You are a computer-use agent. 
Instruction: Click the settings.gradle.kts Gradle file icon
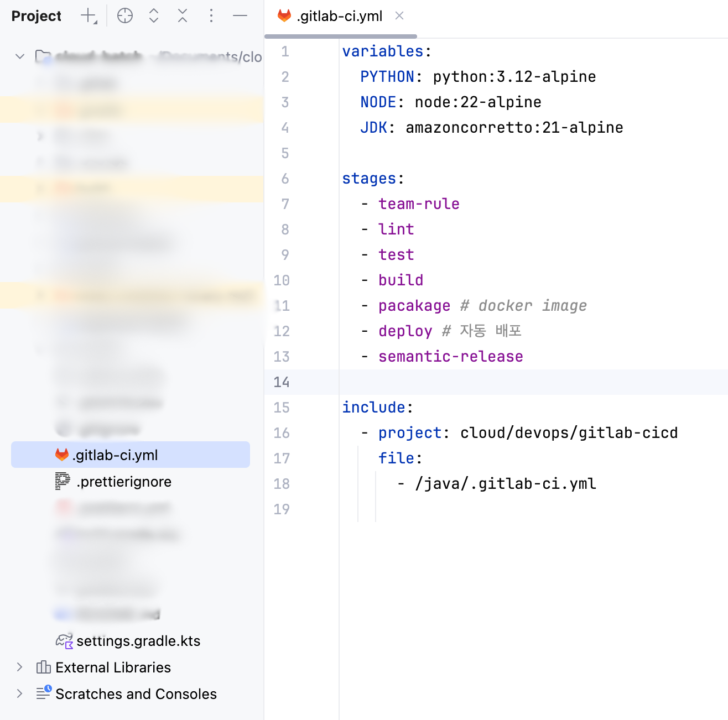tap(64, 641)
